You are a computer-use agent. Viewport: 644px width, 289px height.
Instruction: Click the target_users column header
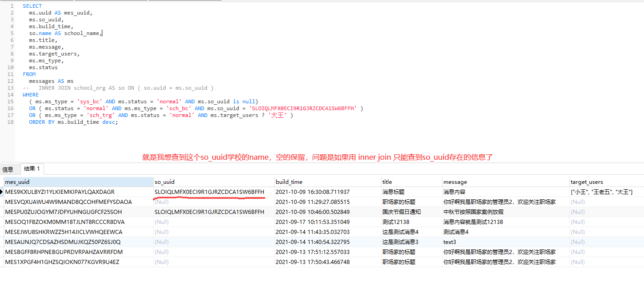pyautogui.click(x=606, y=182)
